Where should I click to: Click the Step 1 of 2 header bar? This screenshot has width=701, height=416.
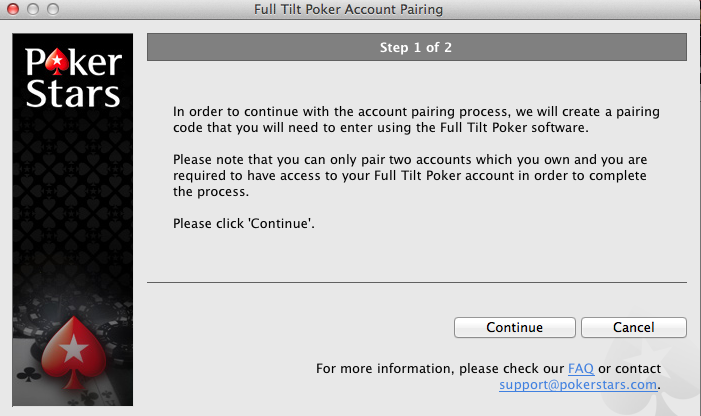(417, 47)
